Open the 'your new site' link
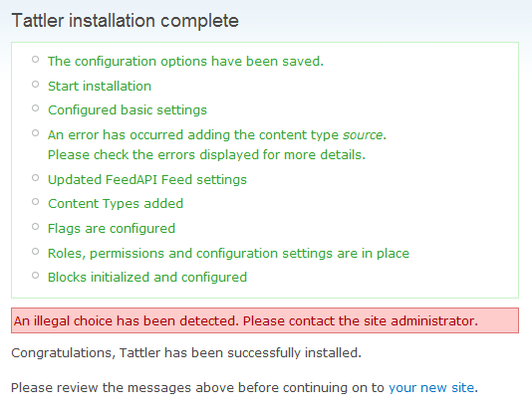Screen dimensions: 532x410 click(x=431, y=387)
